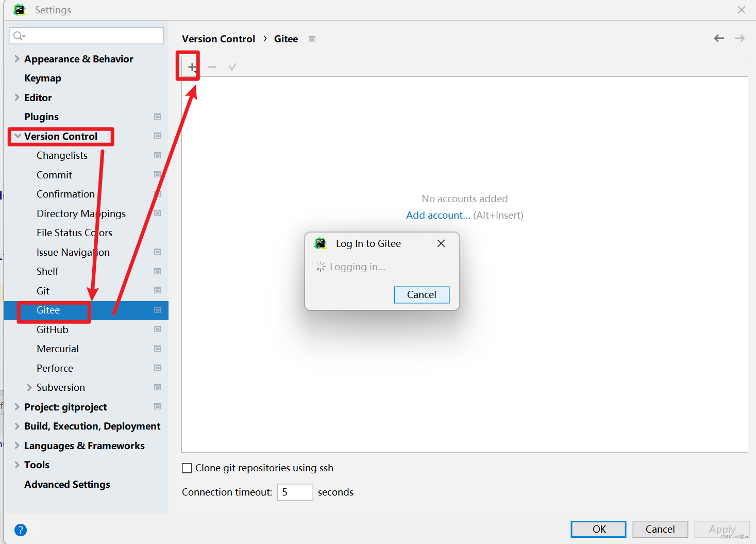Image resolution: width=756 pixels, height=544 pixels.
Task: Cancel the Gitee login dialog
Action: [x=422, y=294]
